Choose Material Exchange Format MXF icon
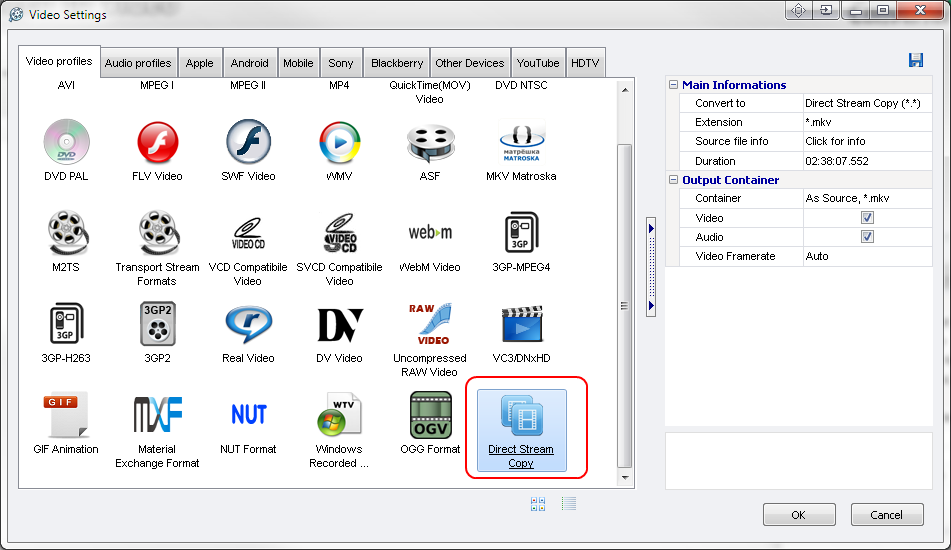 click(x=158, y=415)
